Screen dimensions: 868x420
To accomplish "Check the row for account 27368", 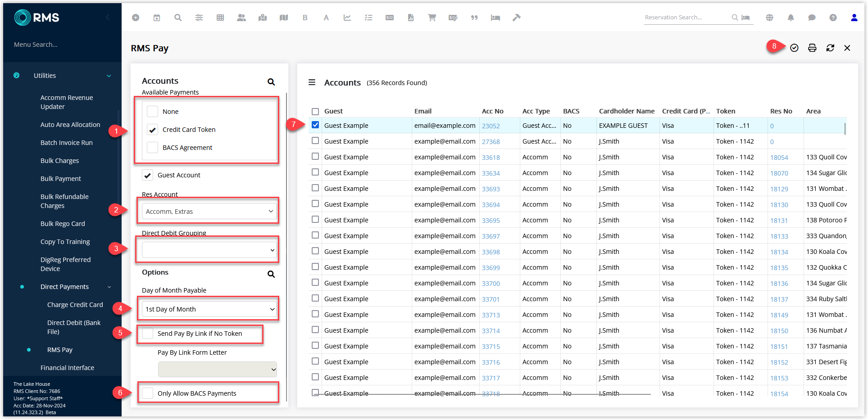I will tap(315, 141).
